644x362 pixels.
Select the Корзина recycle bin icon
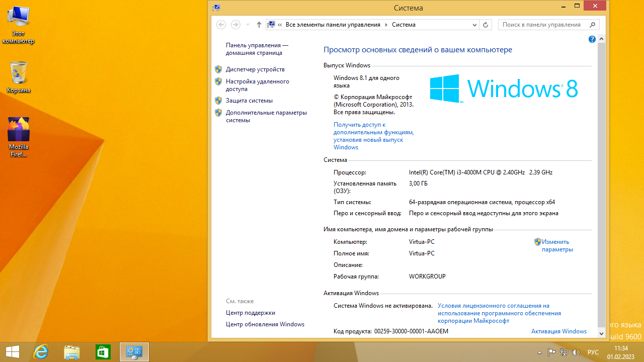[x=19, y=77]
